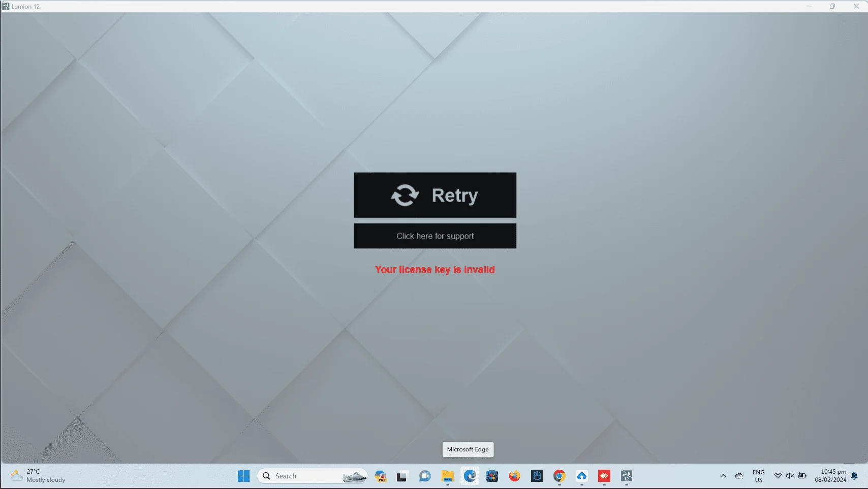868x489 pixels.
Task: Switch to Google Chrome on the taskbar
Action: [x=560, y=476]
